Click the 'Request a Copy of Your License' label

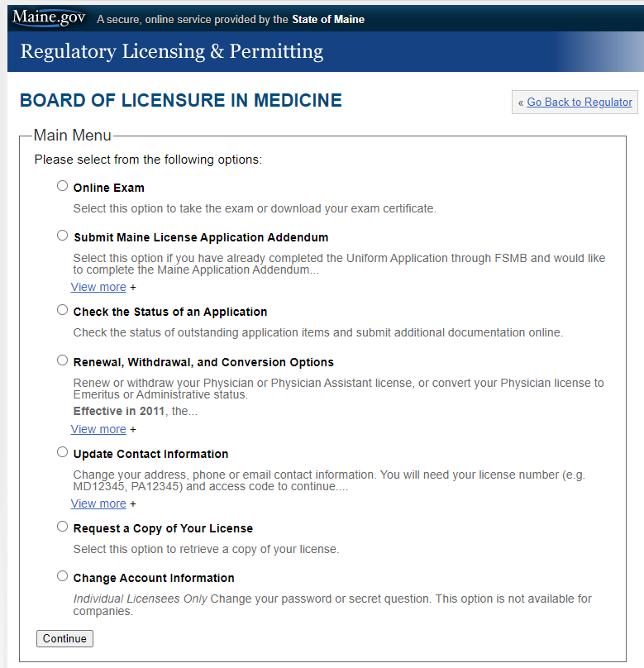tap(163, 528)
